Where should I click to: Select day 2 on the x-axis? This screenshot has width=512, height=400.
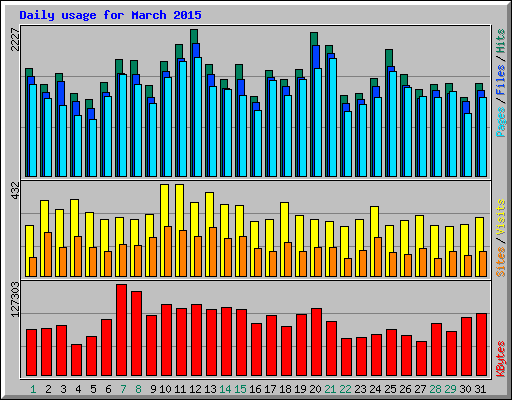pos(48,389)
